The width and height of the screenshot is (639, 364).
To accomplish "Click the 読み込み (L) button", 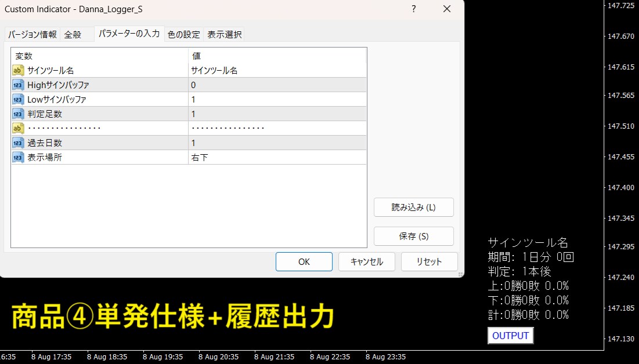I will pyautogui.click(x=414, y=208).
